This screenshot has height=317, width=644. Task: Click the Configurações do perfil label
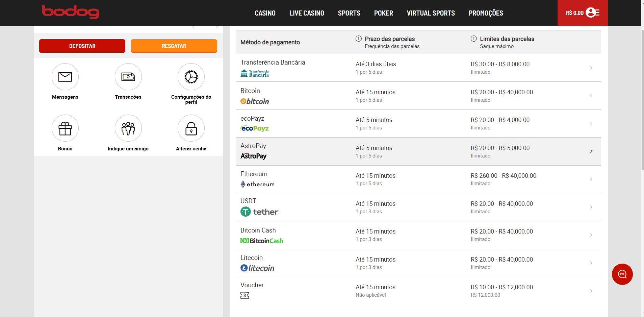click(191, 99)
